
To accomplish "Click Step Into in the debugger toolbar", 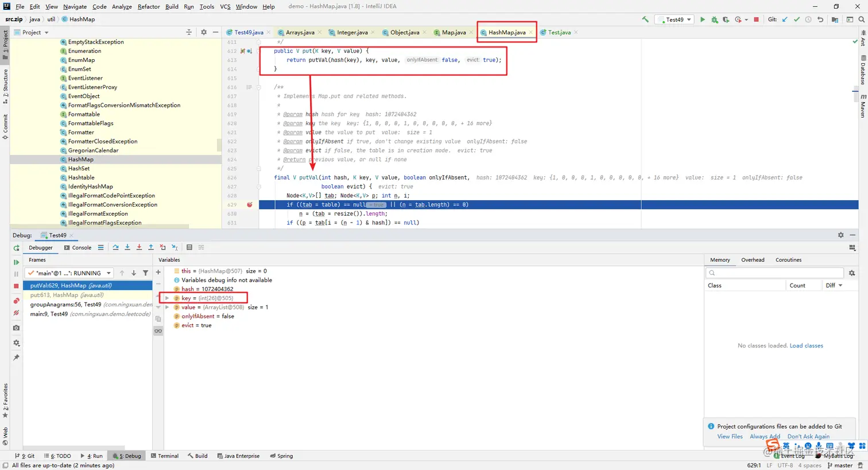I will (x=127, y=247).
